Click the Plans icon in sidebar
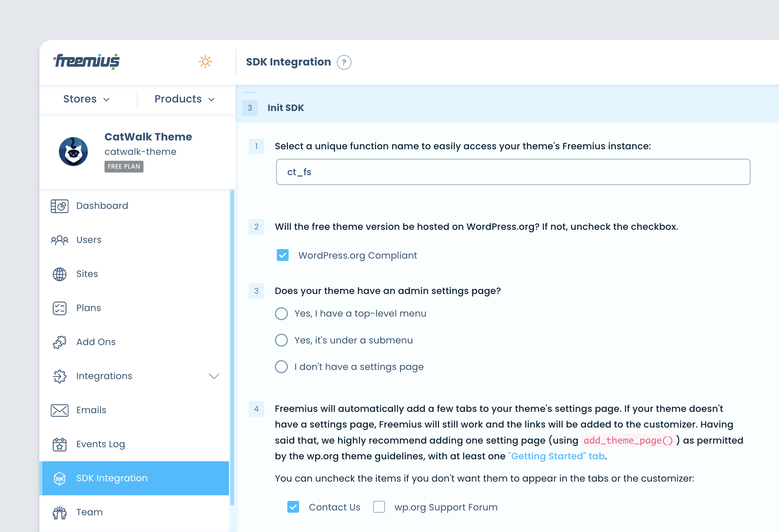 coord(59,308)
